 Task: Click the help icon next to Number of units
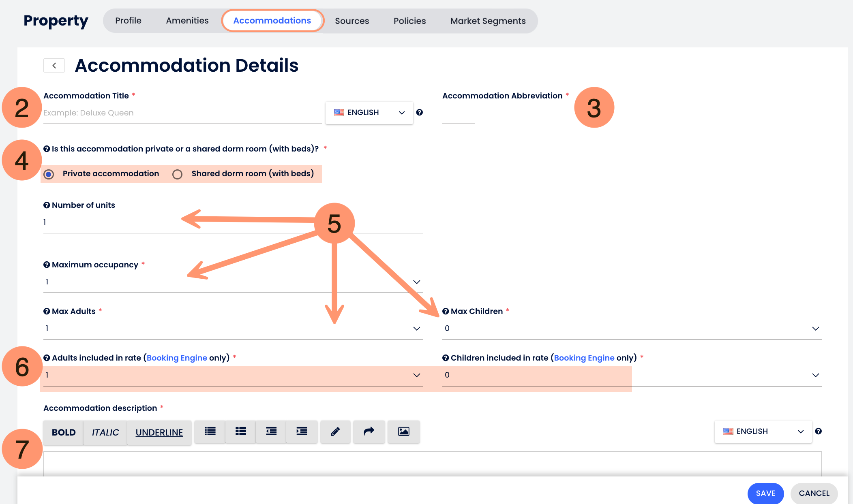coord(47,205)
